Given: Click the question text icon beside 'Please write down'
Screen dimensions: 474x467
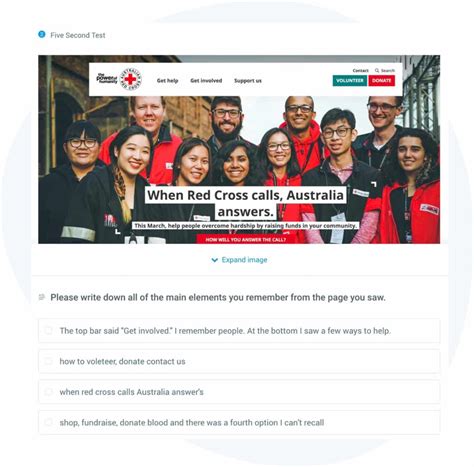Looking at the screenshot, I should tap(42, 297).
